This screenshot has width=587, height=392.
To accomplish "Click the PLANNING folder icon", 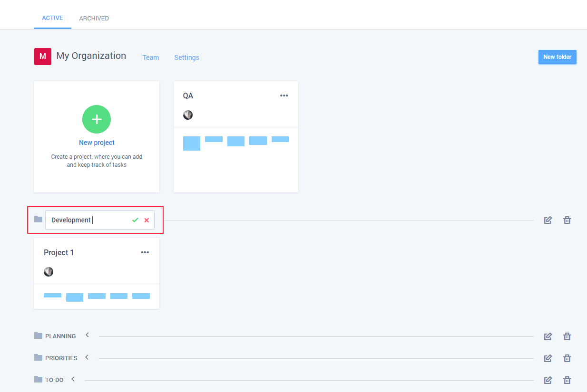I will click(x=38, y=335).
